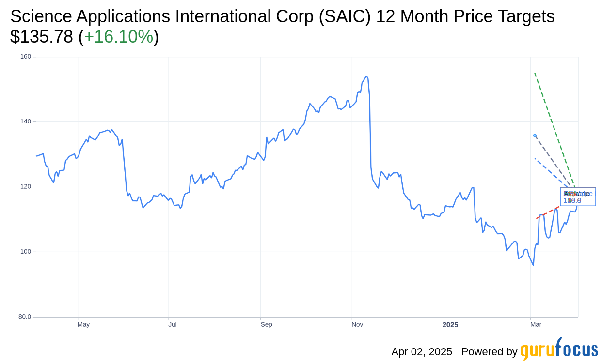Click the 'Powered by' text
The height and width of the screenshot is (364, 602).
coord(489,352)
